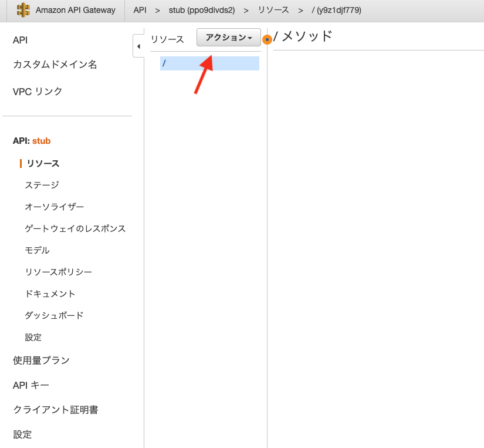The image size is (484, 448).
Task: Click the Amazon API Gateway logo icon
Action: [23, 10]
